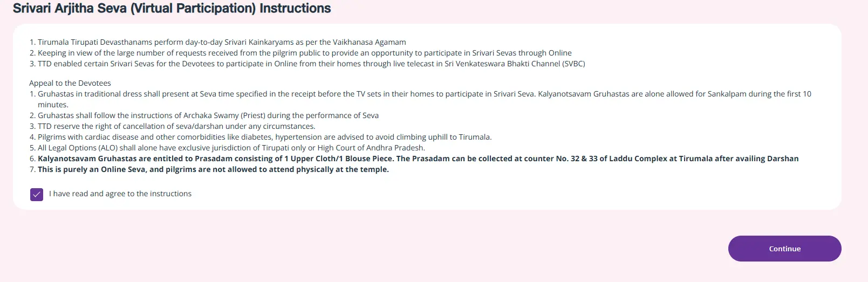
Task: Click the bold 'purely an Online Seva' notice
Action: tap(213, 169)
